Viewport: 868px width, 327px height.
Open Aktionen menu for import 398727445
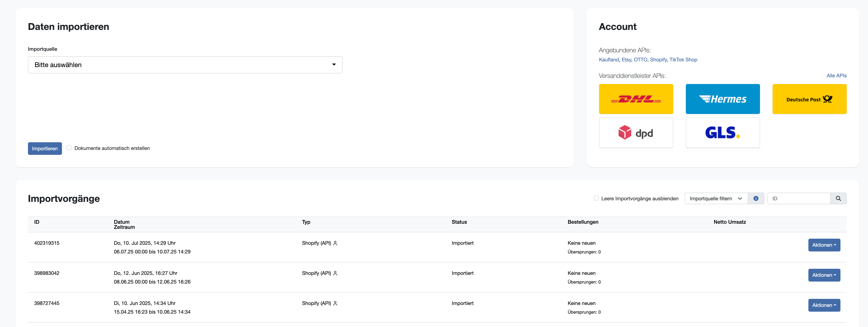[x=824, y=305]
